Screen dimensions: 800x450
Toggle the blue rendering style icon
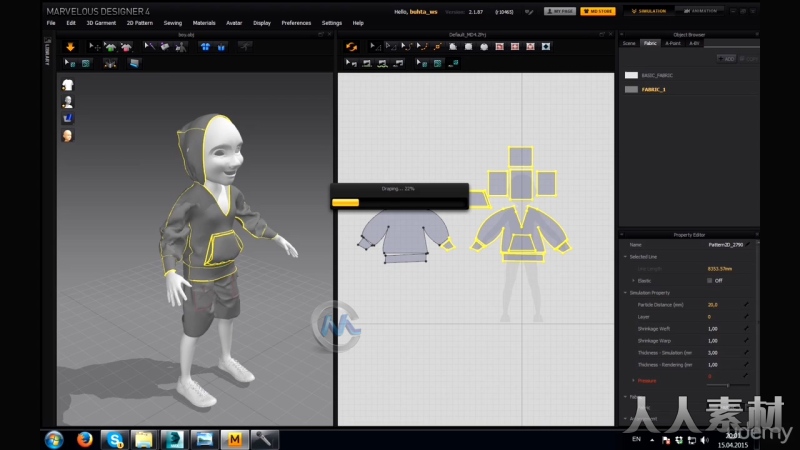click(x=68, y=118)
